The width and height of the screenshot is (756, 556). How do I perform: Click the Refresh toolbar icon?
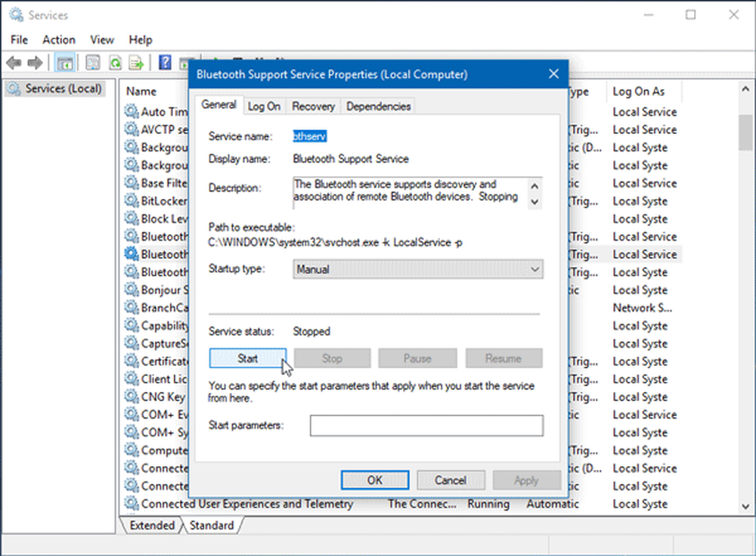[115, 63]
